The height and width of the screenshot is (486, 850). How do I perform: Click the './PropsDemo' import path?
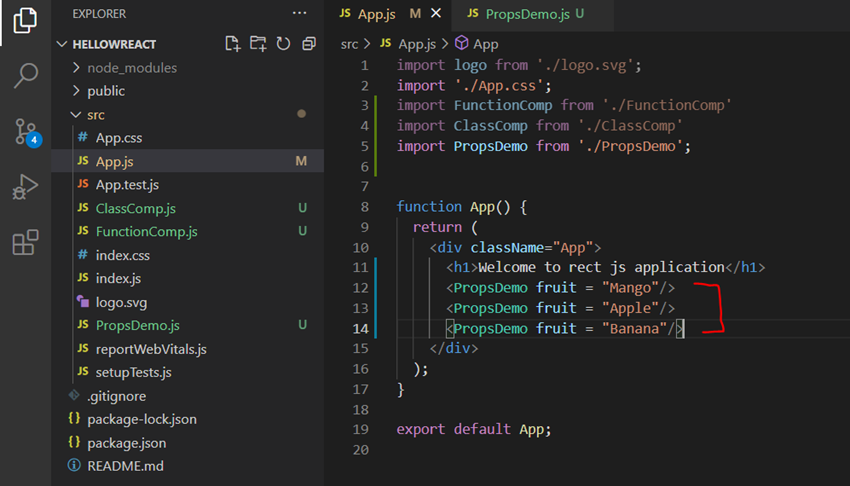pos(630,146)
